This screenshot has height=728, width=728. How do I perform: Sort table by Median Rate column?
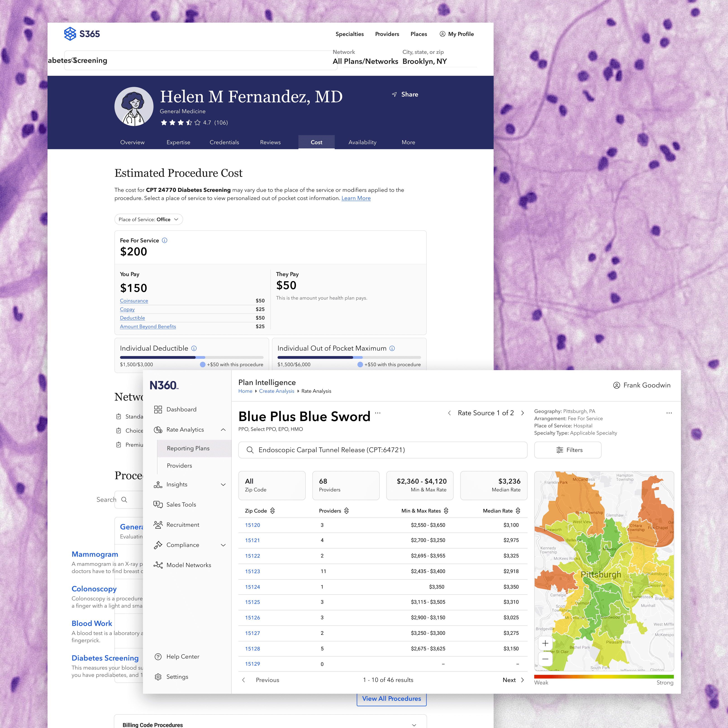pyautogui.click(x=518, y=511)
